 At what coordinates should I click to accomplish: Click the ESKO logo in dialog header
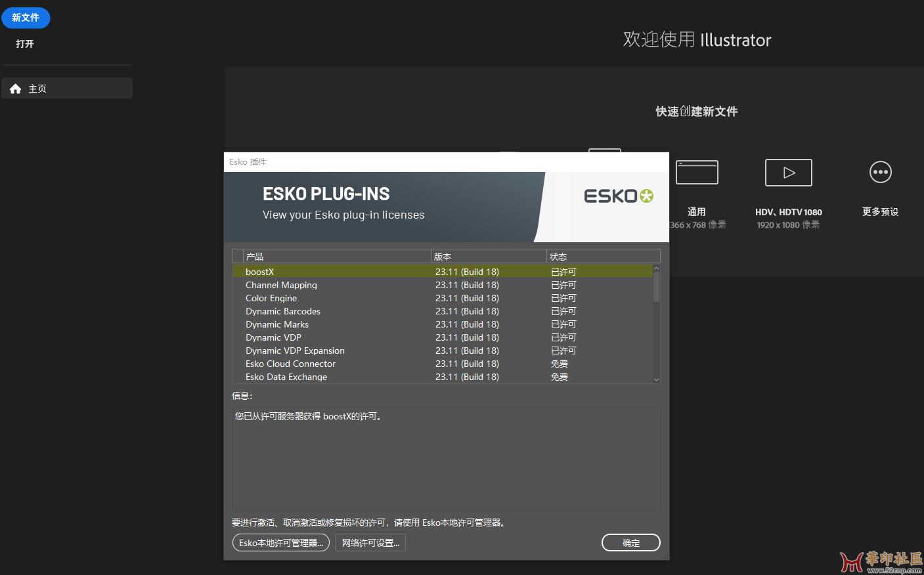(618, 196)
